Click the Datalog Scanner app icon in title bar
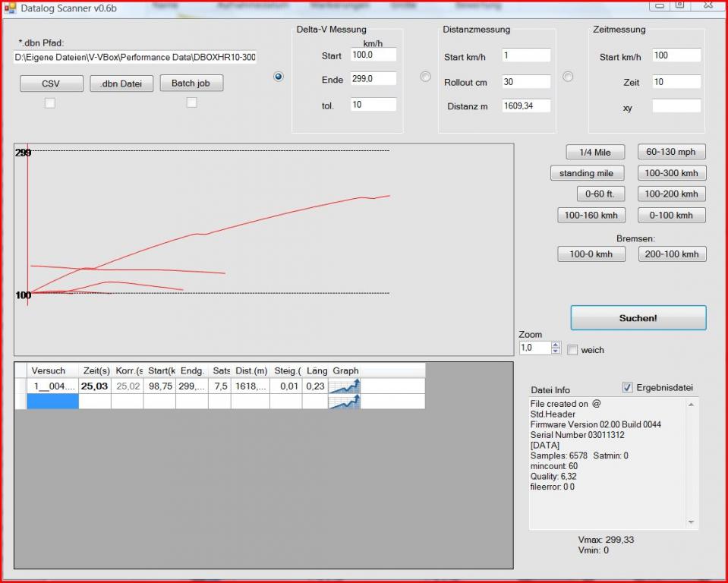This screenshot has width=728, height=583. pos(10,8)
